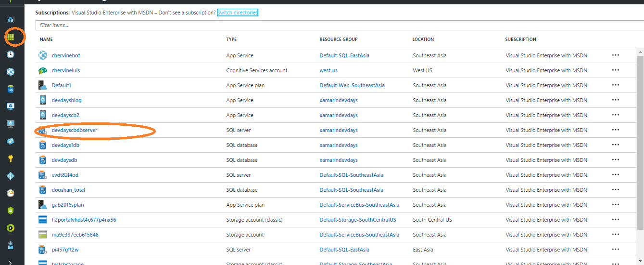The image size is (644, 265).
Task: Open the devdaysdb database link
Action: pyautogui.click(x=64, y=160)
